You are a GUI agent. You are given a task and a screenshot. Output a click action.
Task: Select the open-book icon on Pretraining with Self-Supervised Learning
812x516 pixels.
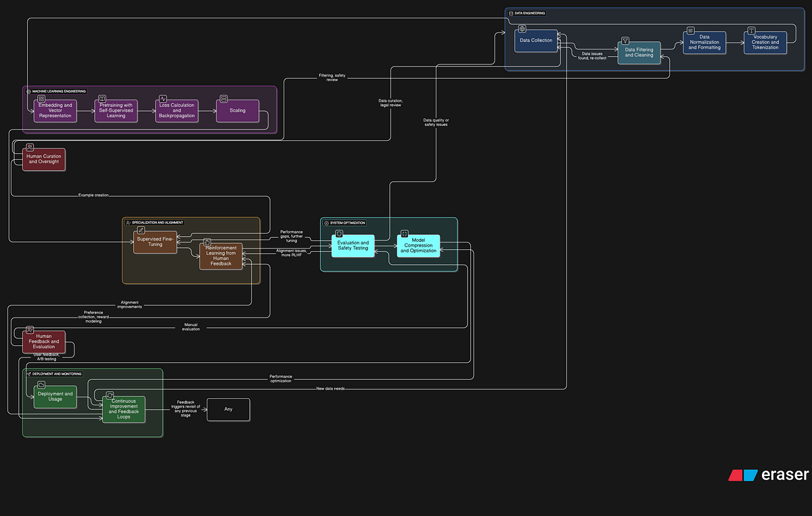(x=101, y=98)
